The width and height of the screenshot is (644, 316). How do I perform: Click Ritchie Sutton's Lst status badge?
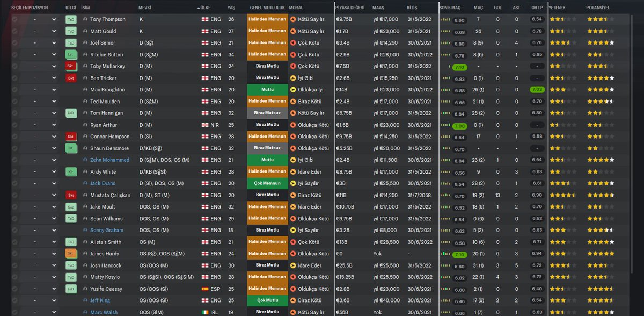[x=71, y=55]
